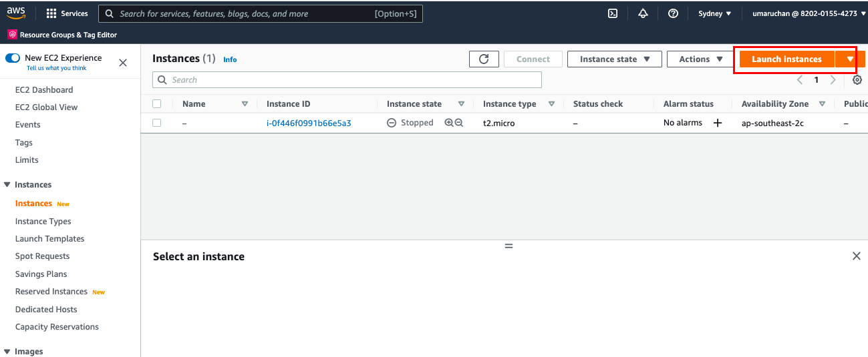This screenshot has width=868, height=357.
Task: Sort by Name column arrow
Action: (x=245, y=104)
